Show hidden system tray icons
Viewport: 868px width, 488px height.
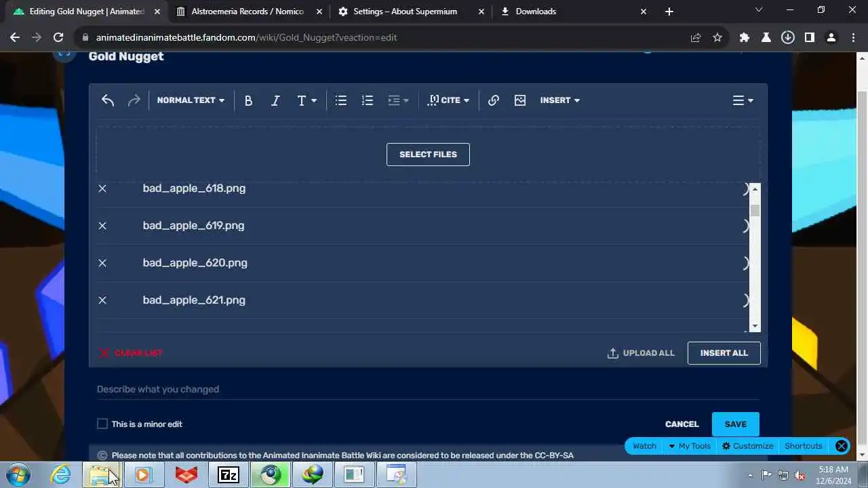[750, 475]
